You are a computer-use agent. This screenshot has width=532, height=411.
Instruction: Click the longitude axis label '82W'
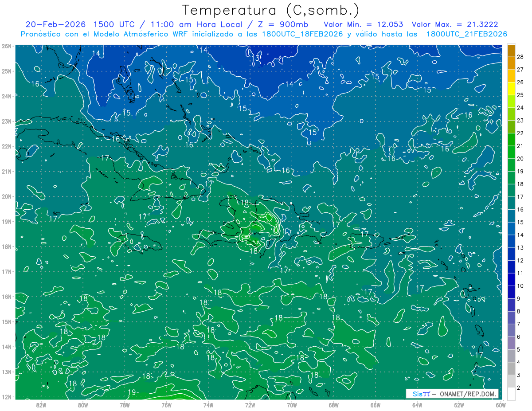click(41, 404)
